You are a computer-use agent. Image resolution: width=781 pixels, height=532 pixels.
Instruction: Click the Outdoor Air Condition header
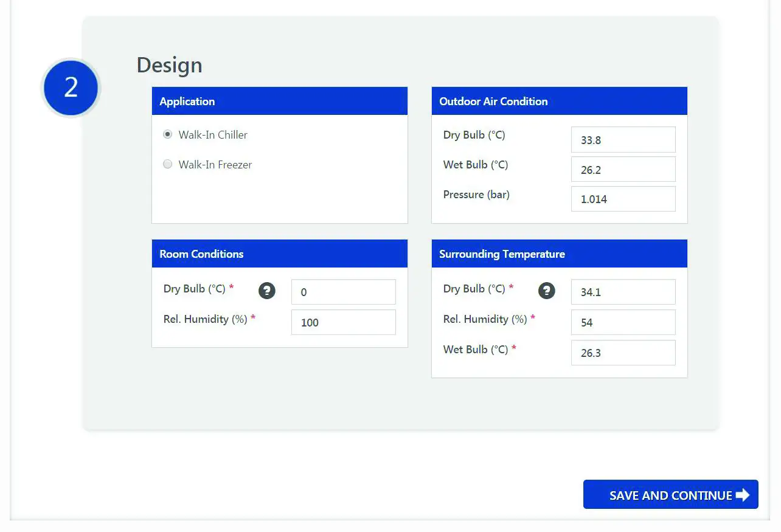[x=559, y=101]
